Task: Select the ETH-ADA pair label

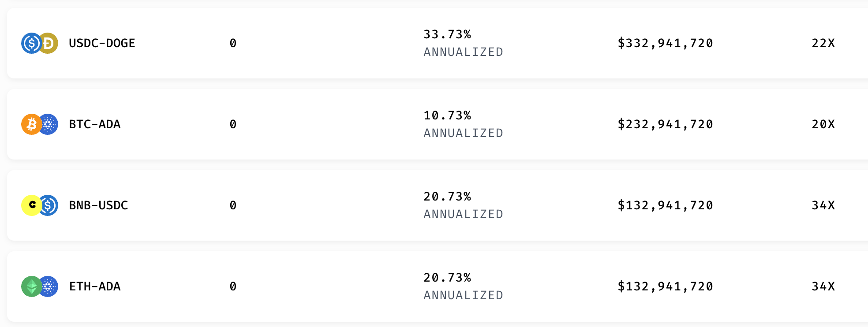Action: click(95, 286)
